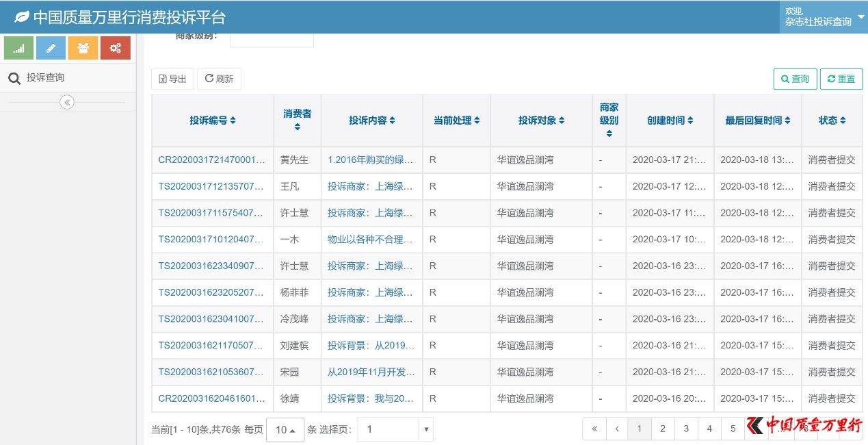The height and width of the screenshot is (445, 868).
Task: Open complaint TS2020031711575407 link
Action: (x=212, y=213)
